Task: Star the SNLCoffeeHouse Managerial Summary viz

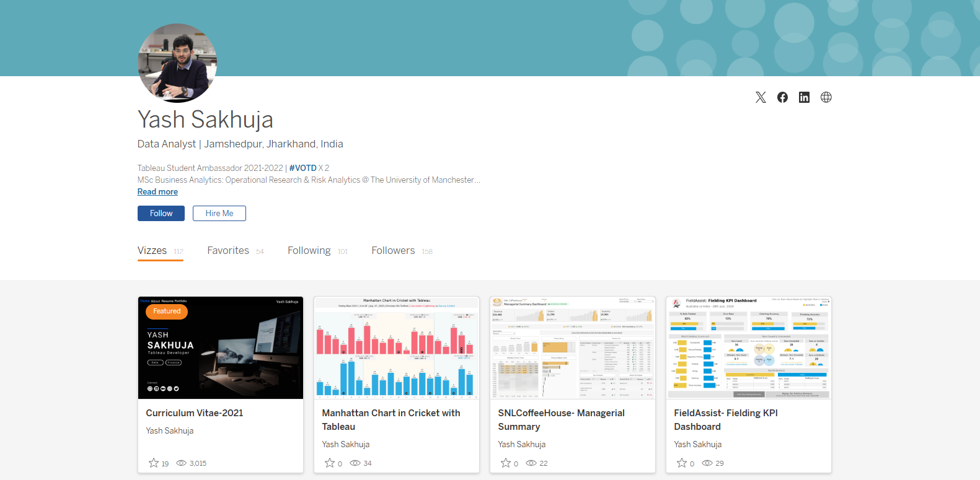Action: (x=506, y=463)
